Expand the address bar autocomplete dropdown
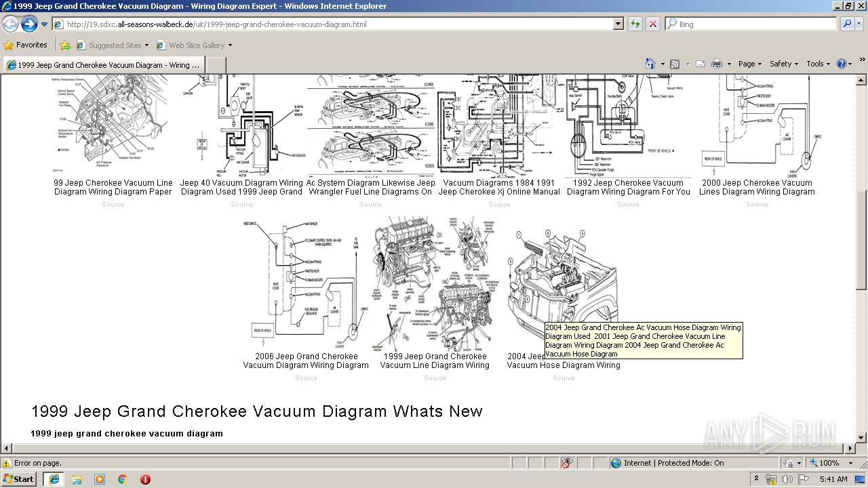This screenshot has height=488, width=868. pyautogui.click(x=618, y=24)
